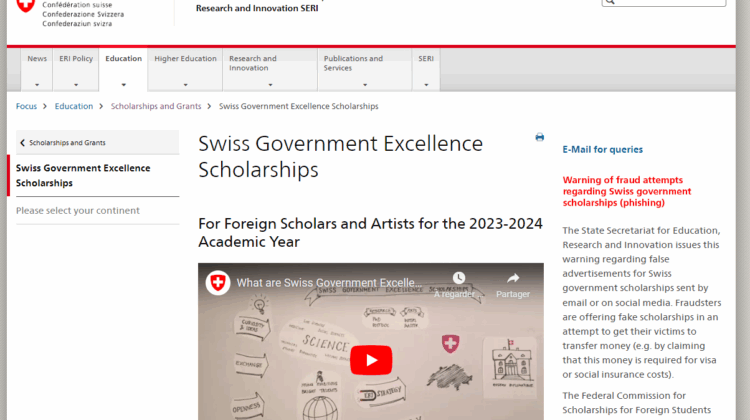
Task: Expand the Higher Education menu arrow
Action: point(185,85)
